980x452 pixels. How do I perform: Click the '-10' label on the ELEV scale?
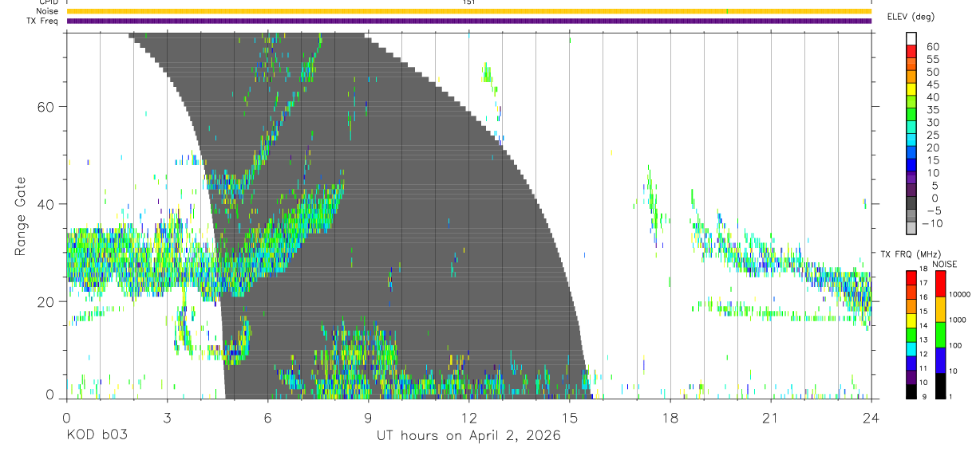point(931,224)
